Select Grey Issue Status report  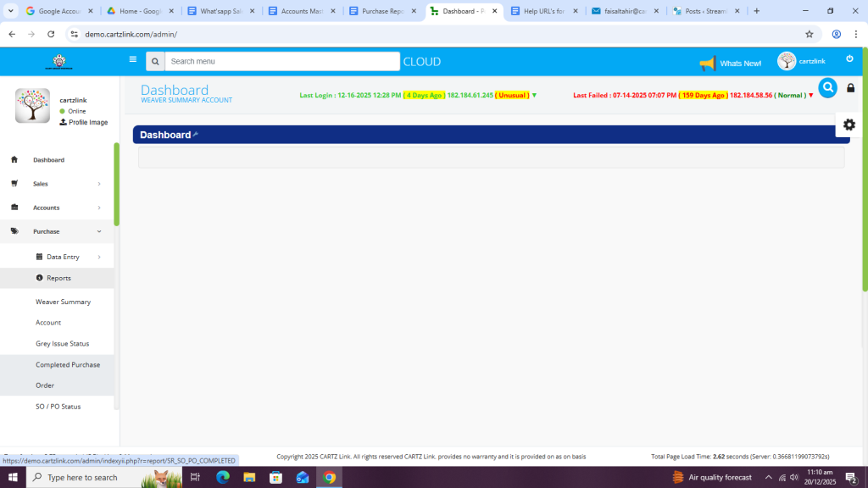coord(62,344)
